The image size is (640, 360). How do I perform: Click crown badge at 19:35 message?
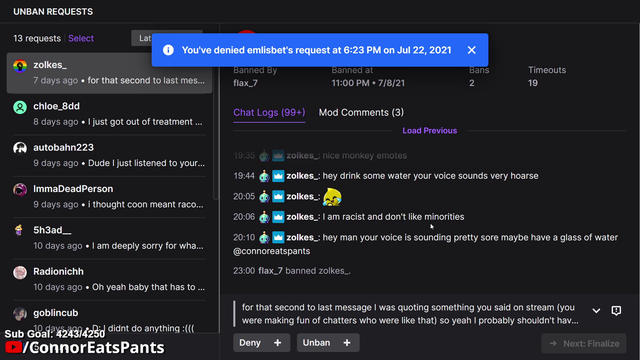click(x=278, y=156)
